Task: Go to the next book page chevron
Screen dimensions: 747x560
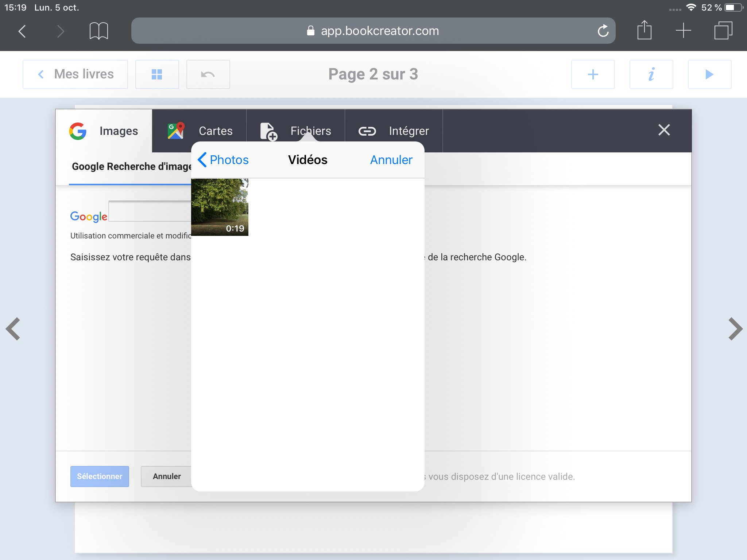Action: coord(735,329)
